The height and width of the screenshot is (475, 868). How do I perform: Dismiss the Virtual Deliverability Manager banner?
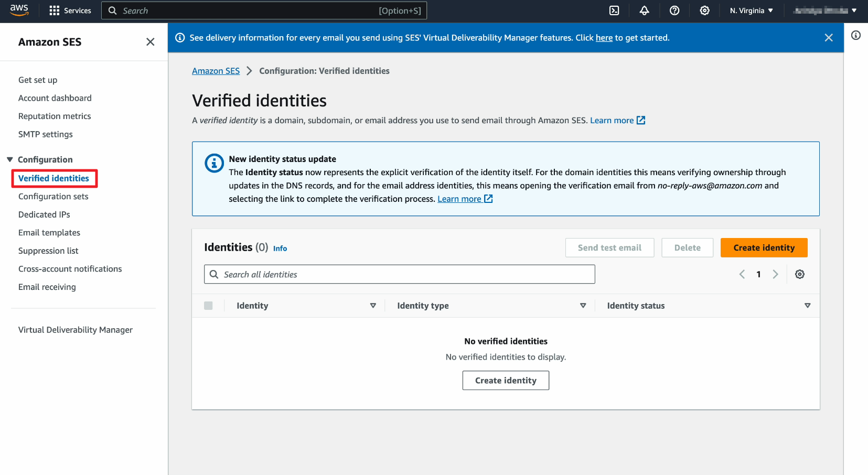829,37
